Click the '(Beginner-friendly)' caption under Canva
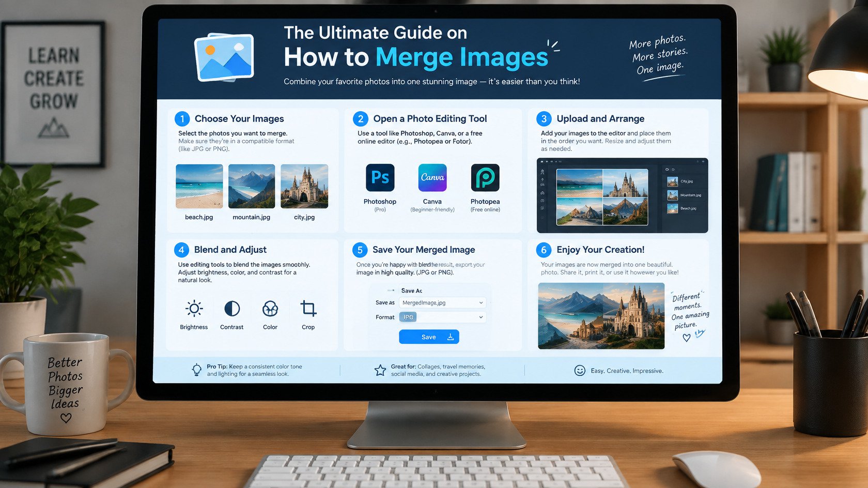Screen dimensions: 868x488 click(432, 210)
